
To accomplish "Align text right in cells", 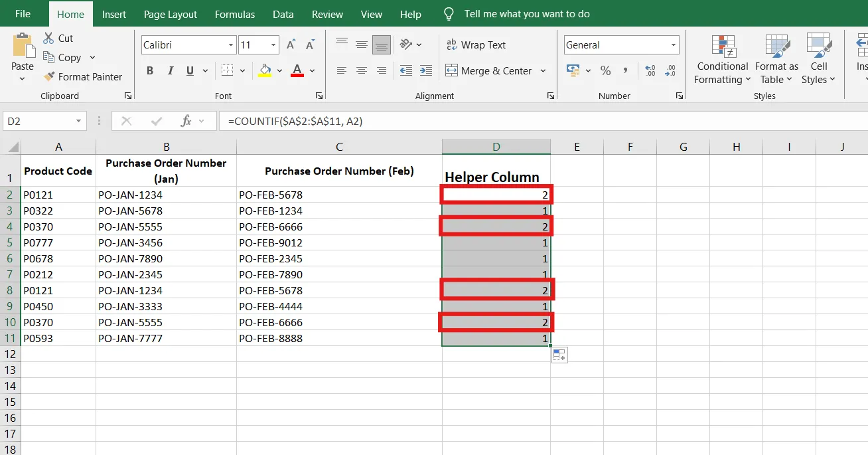I will tap(382, 70).
